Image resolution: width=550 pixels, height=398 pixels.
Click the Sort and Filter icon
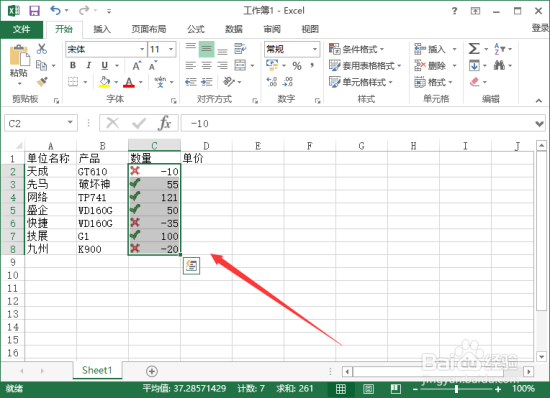(499, 49)
